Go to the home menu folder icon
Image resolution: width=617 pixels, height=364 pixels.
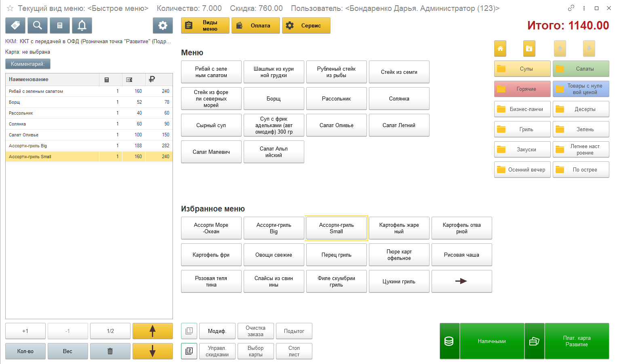tap(500, 48)
